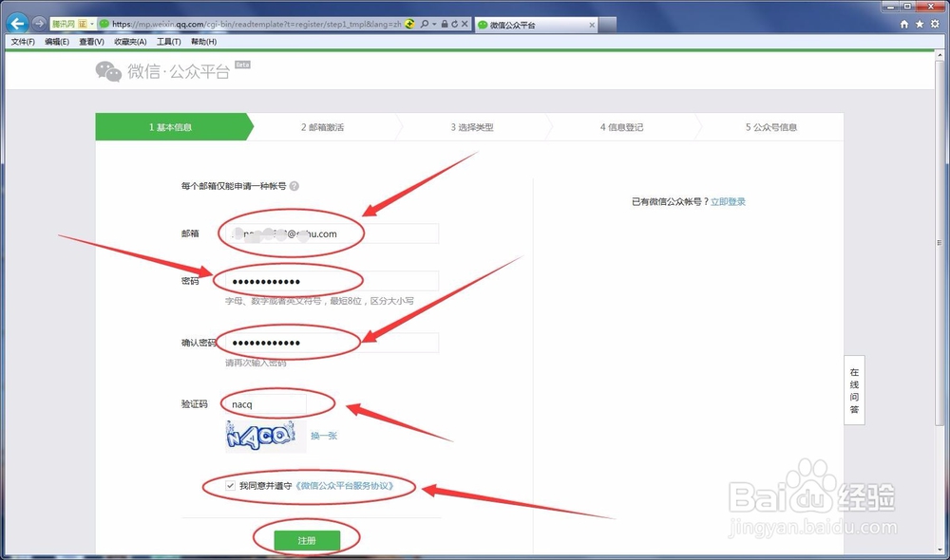The width and height of the screenshot is (950, 560).
Task: Open the 编辑(E) menu
Action: pyautogui.click(x=57, y=42)
